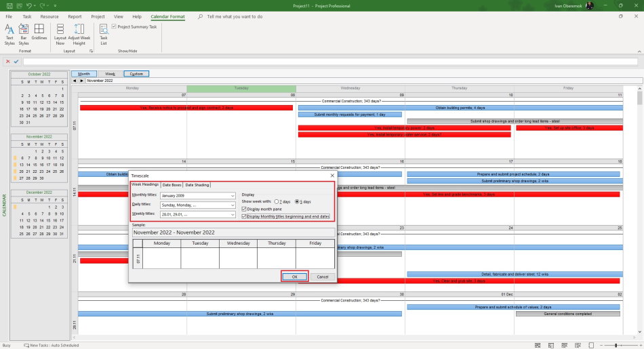This screenshot has height=349, width=644.
Task: Click the Undo arrow icon
Action: tap(28, 5)
